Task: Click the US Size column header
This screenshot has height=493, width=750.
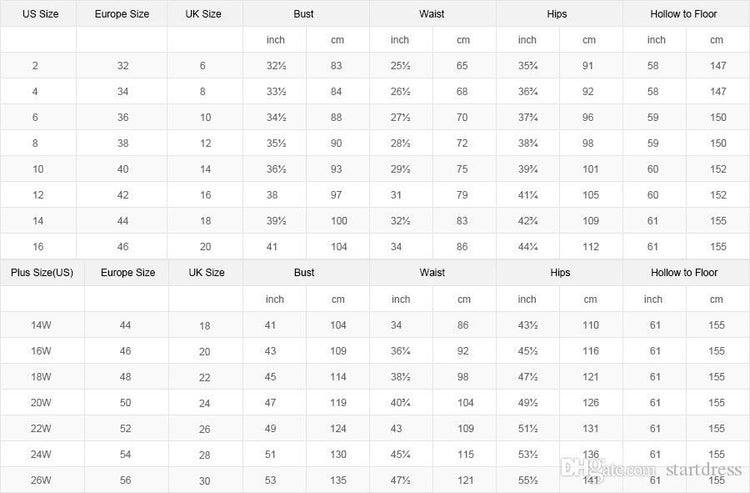Action: 40,14
